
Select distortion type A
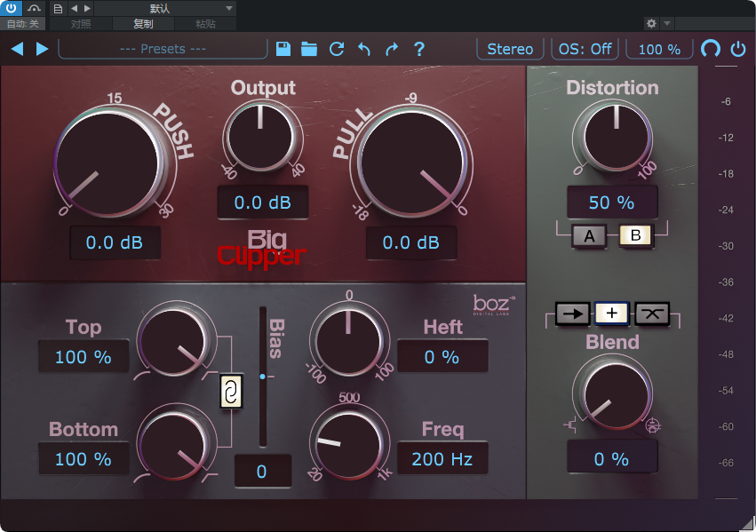tap(589, 236)
